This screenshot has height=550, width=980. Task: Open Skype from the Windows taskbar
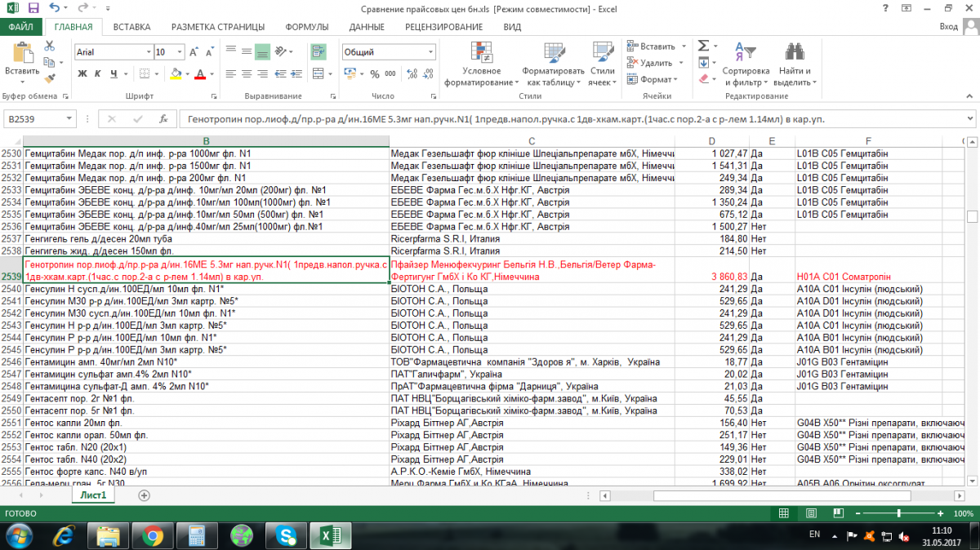pyautogui.click(x=286, y=534)
